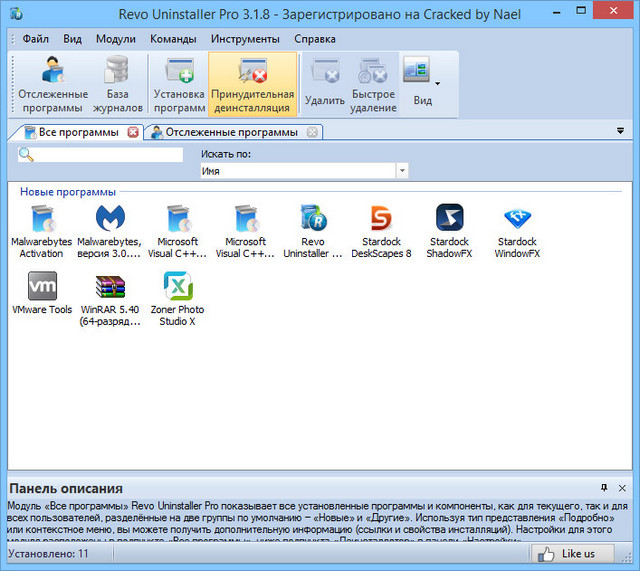Switch to the Отслеженные программы tab
Viewport: 640px width, 571px height.
[x=230, y=132]
